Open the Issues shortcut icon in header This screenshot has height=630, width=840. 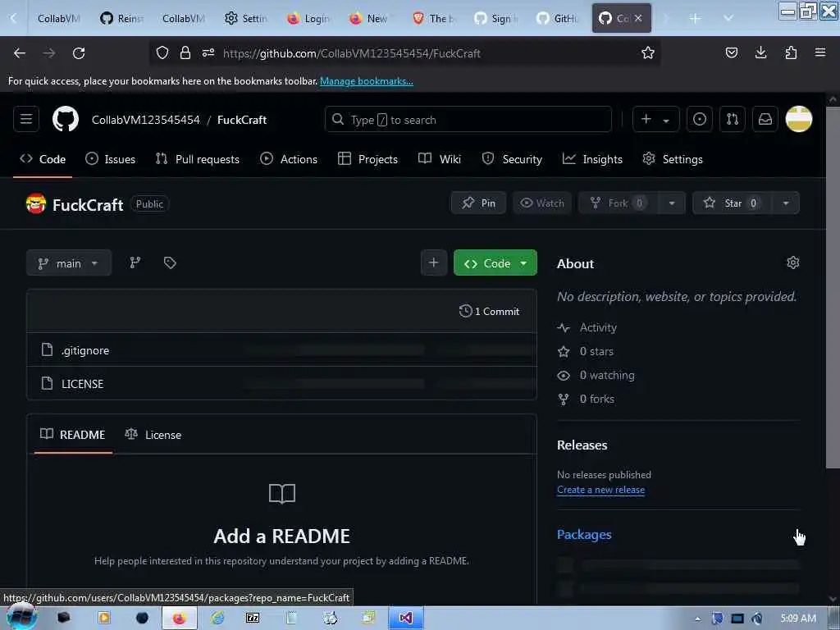click(699, 119)
